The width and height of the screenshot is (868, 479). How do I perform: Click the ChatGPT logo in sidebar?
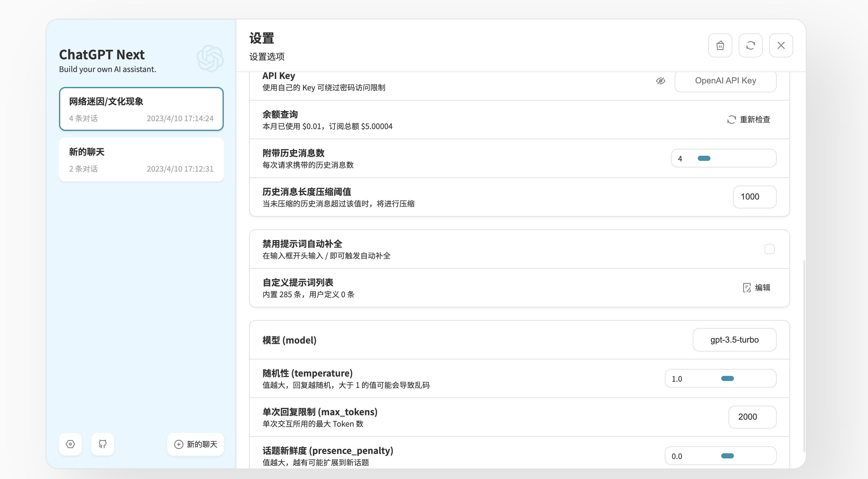(210, 58)
